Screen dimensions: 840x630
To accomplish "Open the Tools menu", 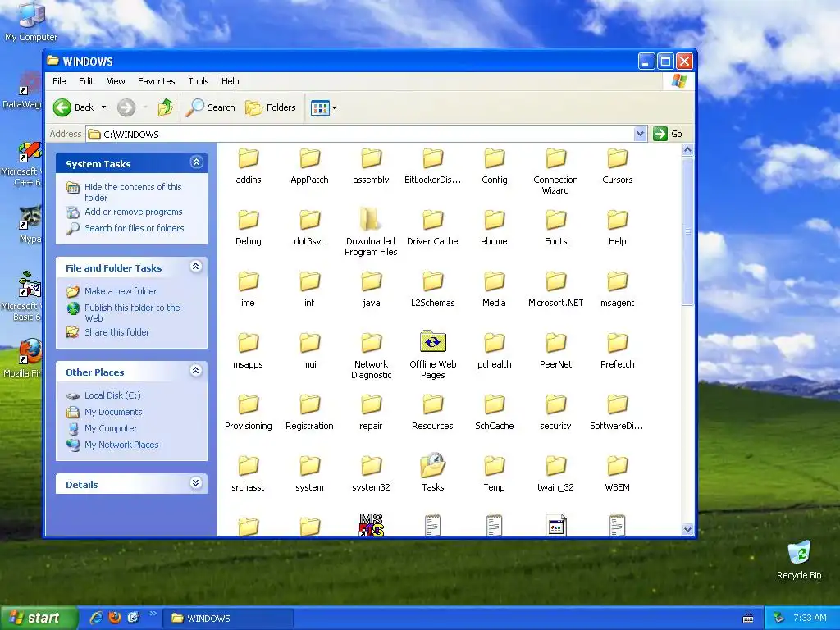I will point(199,81).
